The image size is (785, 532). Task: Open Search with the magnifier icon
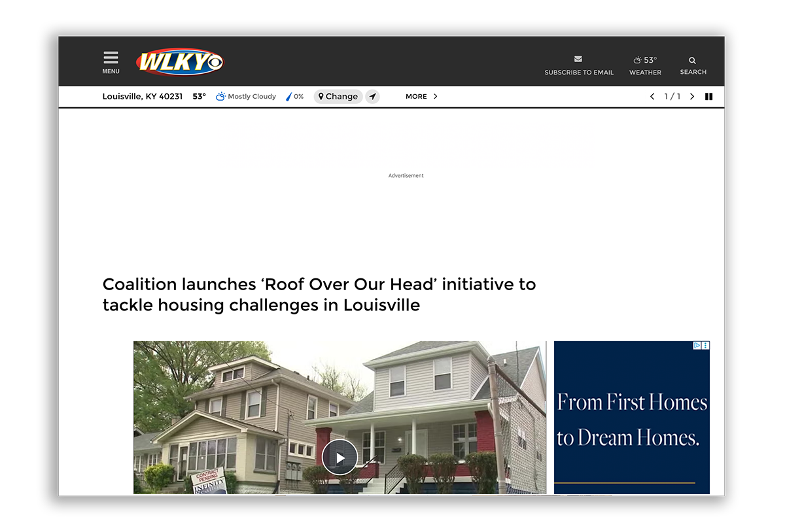692,61
